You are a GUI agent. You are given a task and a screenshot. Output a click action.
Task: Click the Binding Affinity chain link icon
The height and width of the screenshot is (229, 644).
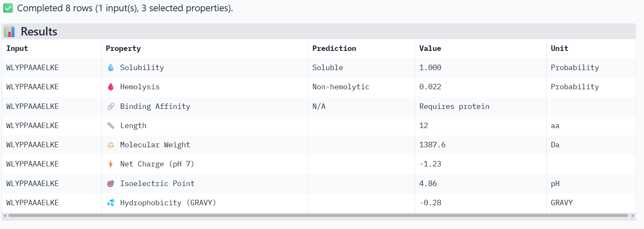[x=111, y=106]
